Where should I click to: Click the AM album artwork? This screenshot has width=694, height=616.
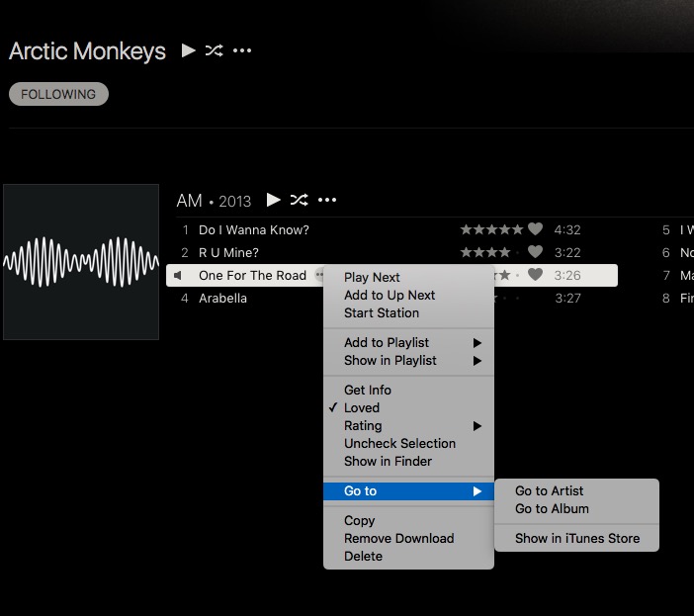(81, 262)
